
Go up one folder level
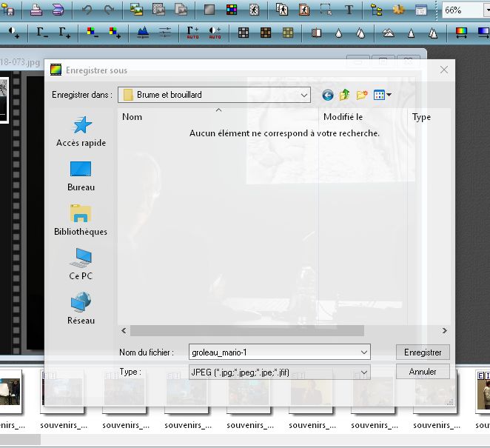point(344,95)
